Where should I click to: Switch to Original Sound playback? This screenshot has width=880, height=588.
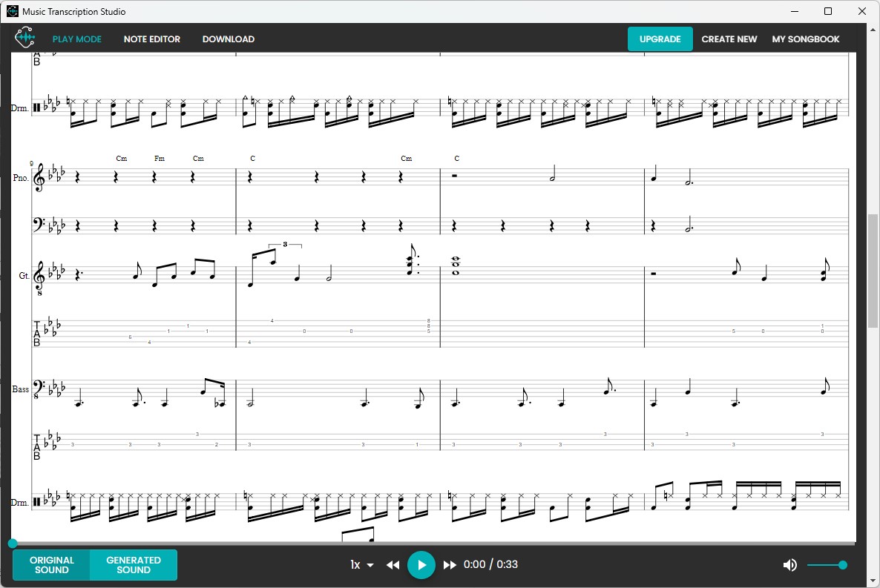pyautogui.click(x=52, y=564)
